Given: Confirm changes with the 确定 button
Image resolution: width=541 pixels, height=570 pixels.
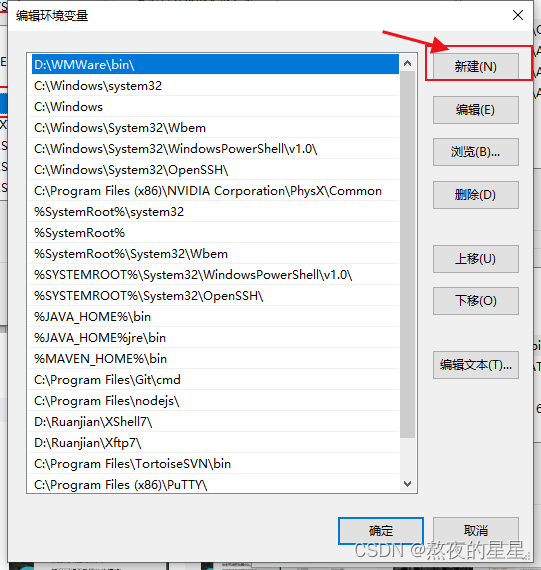Looking at the screenshot, I should 381,531.
